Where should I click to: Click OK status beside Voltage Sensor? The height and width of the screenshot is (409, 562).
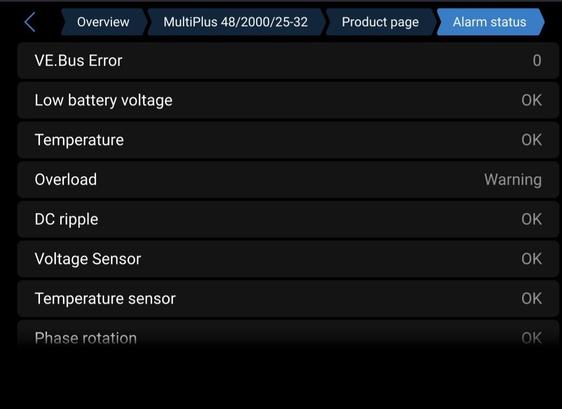tap(532, 259)
